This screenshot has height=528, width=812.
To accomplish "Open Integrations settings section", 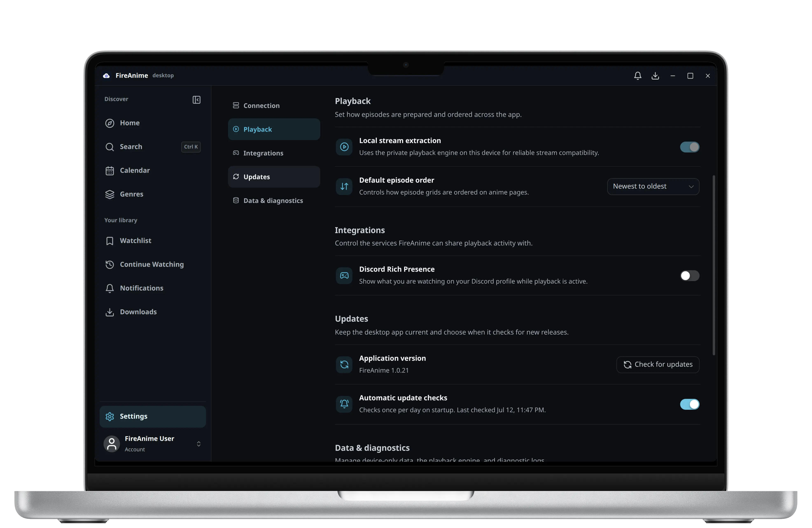I will pyautogui.click(x=274, y=153).
